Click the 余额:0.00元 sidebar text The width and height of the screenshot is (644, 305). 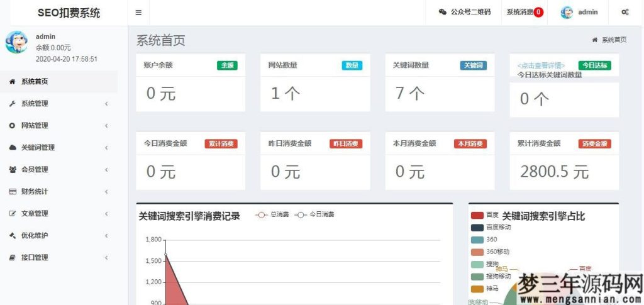(x=53, y=48)
